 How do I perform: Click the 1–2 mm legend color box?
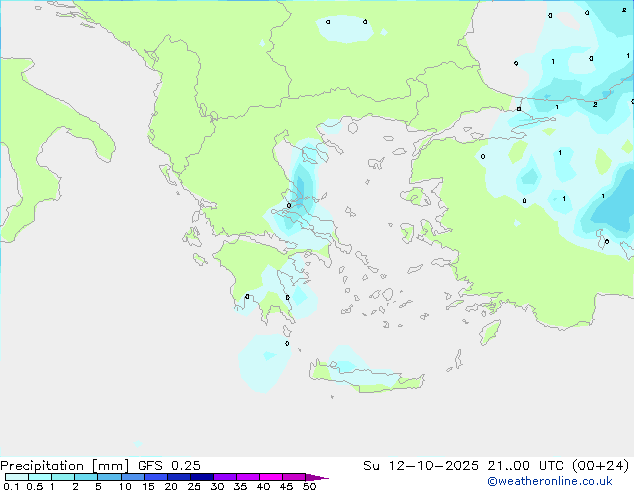[63, 477]
